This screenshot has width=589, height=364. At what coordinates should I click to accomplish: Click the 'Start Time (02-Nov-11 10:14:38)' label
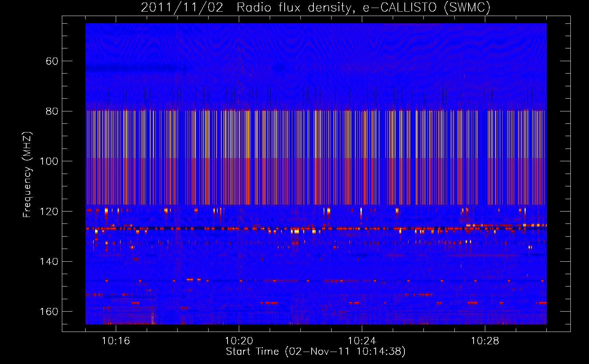coord(316,352)
